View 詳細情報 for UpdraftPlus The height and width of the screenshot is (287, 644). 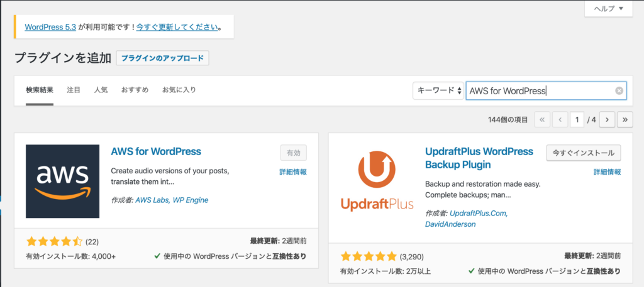[x=608, y=172]
